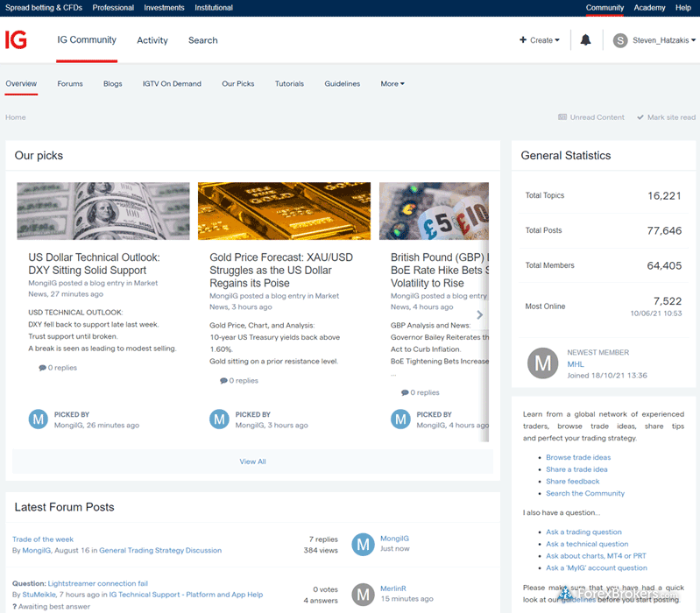Open the Forums section

tap(70, 84)
